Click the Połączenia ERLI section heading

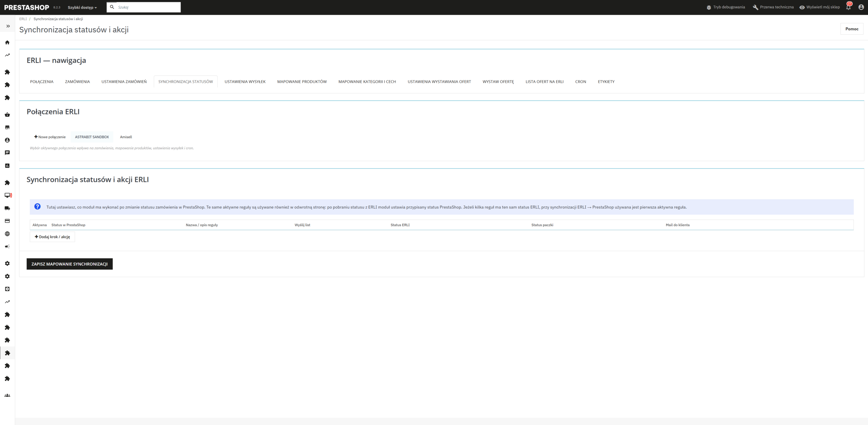click(x=53, y=112)
